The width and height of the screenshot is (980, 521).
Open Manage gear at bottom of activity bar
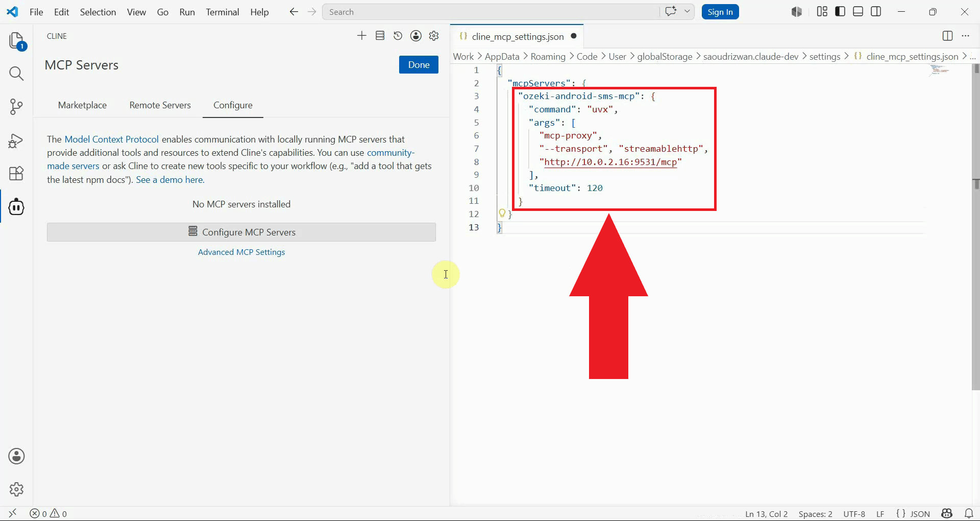(x=16, y=489)
